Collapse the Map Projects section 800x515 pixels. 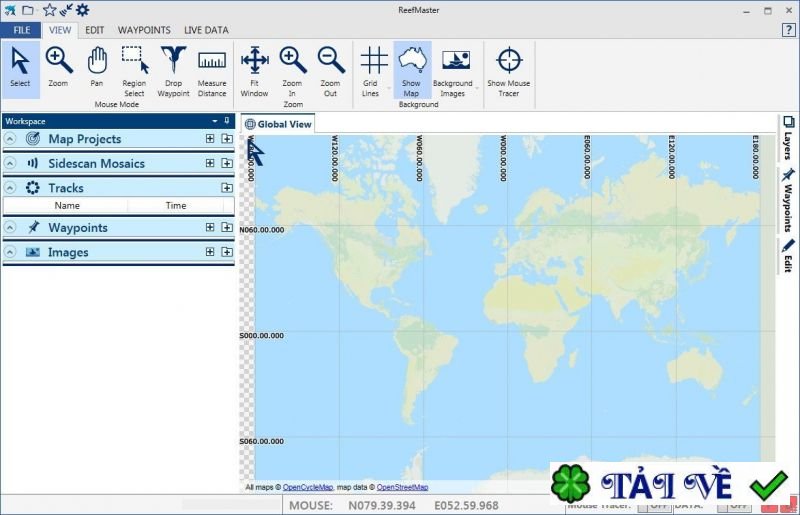click(x=11, y=139)
